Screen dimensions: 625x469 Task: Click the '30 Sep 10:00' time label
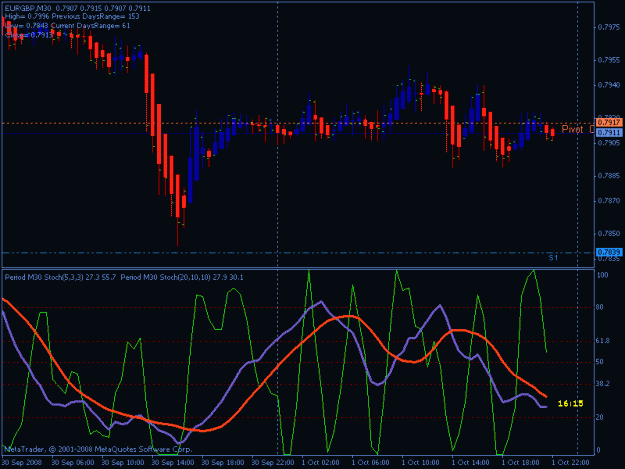point(123,463)
